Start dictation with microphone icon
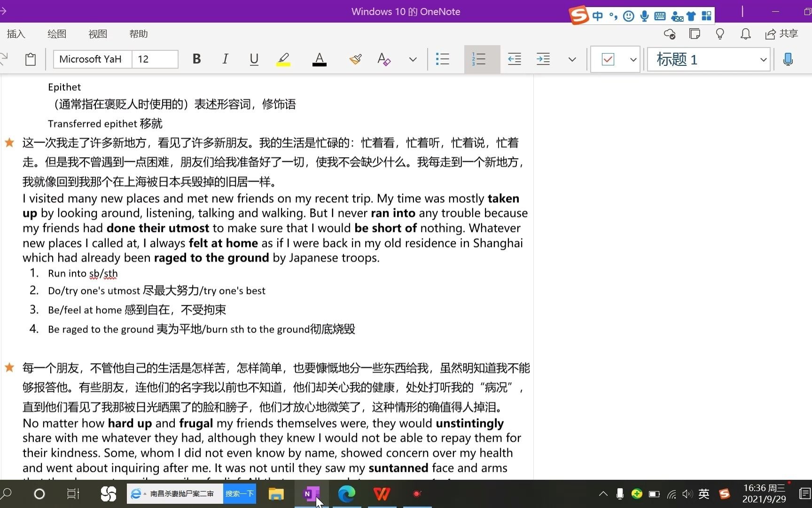 [x=788, y=59]
